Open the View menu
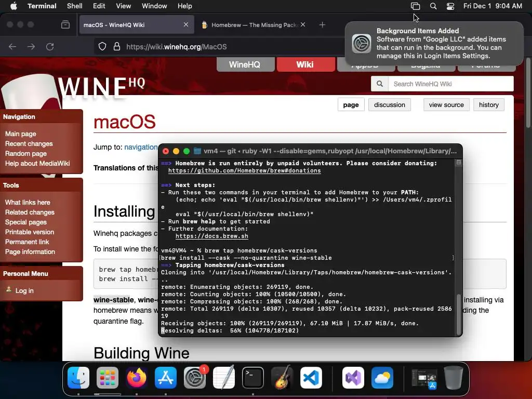Viewport: 532px width, 399px height. (123, 6)
